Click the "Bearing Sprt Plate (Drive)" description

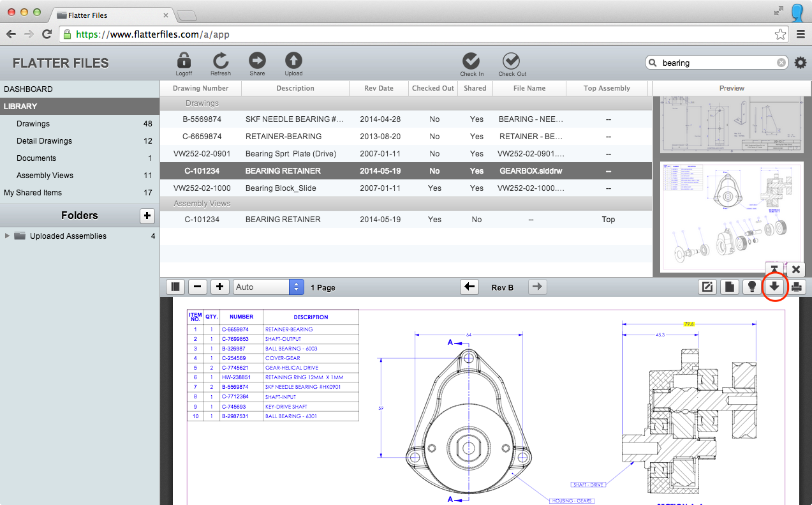pos(291,154)
